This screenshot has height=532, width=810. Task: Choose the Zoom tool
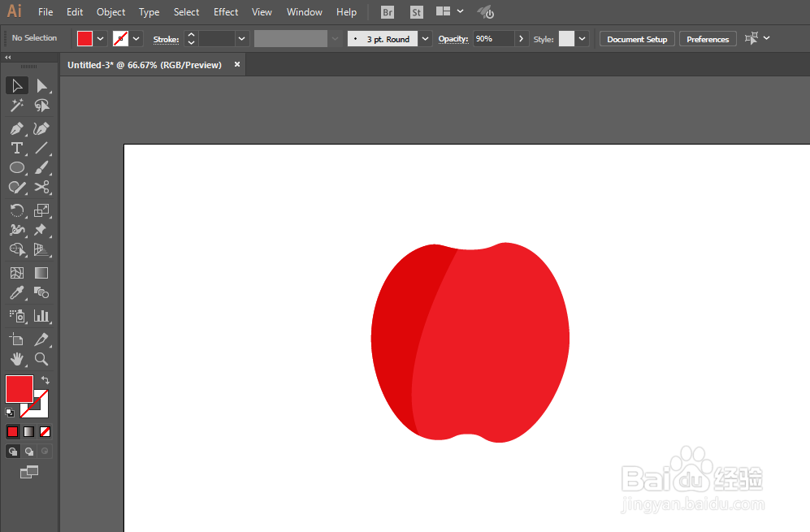point(41,359)
